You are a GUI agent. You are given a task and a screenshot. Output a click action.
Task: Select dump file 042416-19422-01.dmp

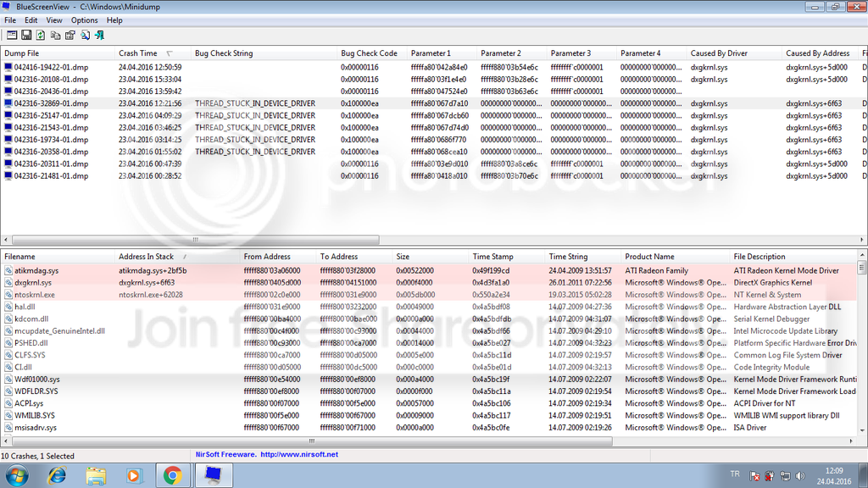[51, 67]
